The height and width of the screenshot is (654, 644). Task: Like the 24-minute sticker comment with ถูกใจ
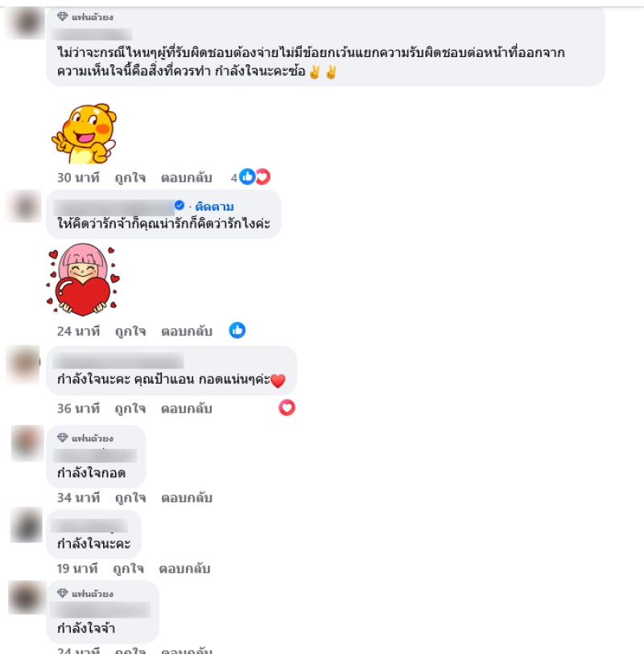pos(130,331)
